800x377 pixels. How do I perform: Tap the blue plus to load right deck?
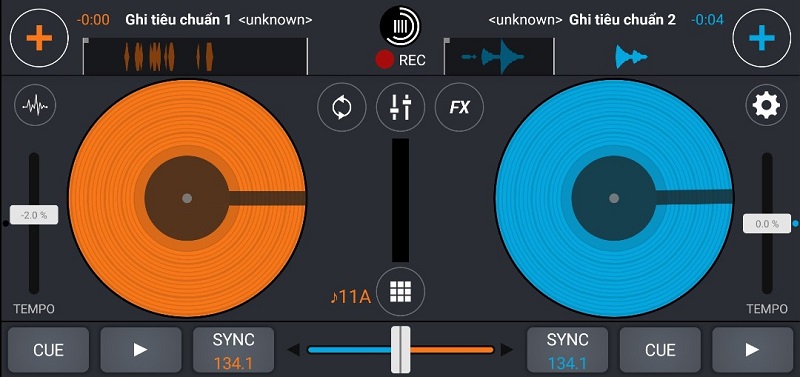762,38
